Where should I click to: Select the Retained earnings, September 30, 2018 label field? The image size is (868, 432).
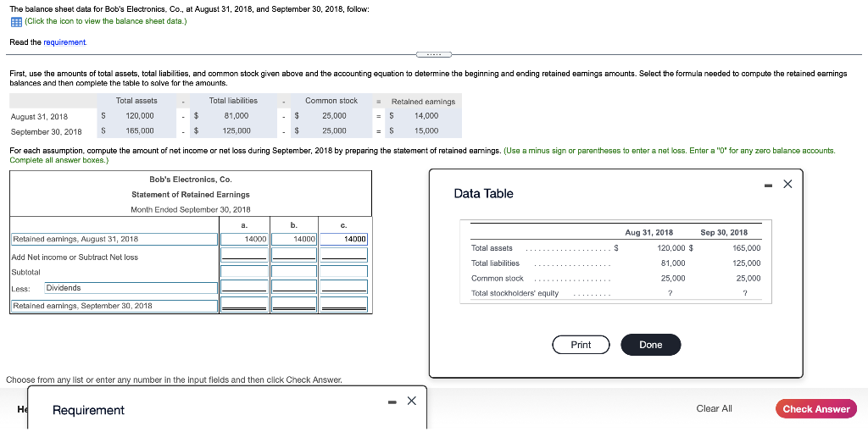tap(114, 306)
